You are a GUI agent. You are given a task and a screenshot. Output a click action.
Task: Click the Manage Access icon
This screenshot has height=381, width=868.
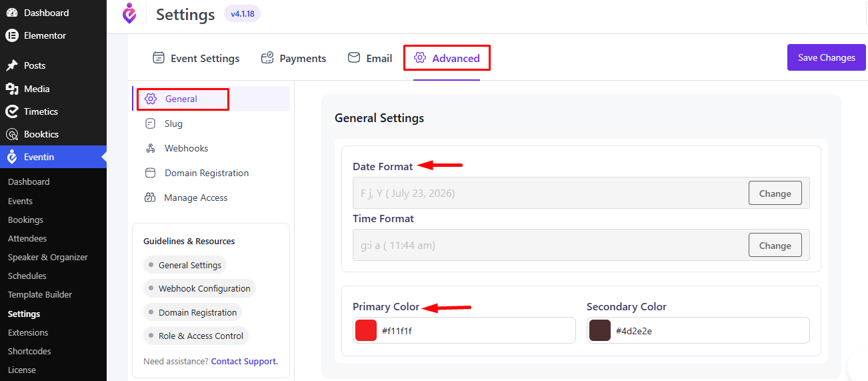click(151, 198)
